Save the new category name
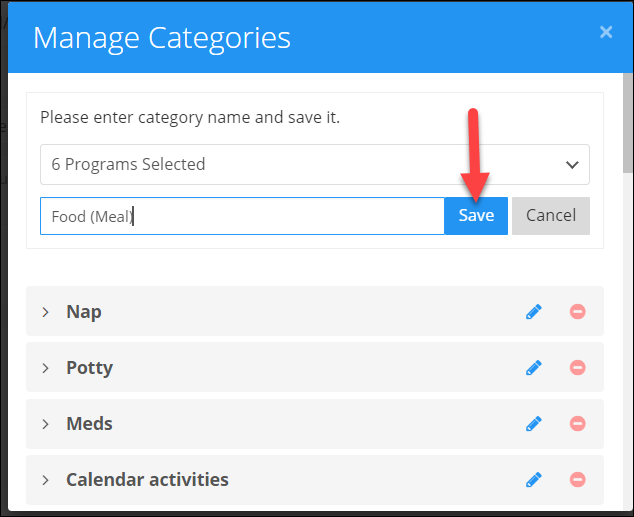The height and width of the screenshot is (517, 634). (x=476, y=216)
